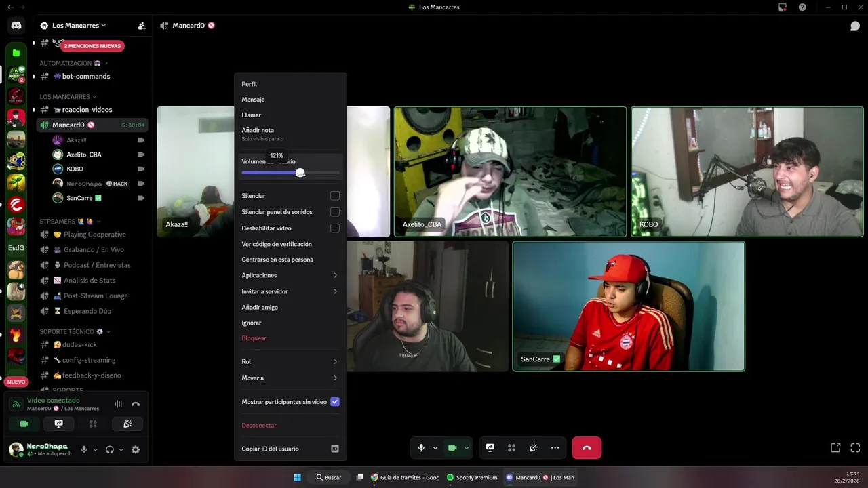Enter full screen call view
Screen dimensions: 868x488
855,448
